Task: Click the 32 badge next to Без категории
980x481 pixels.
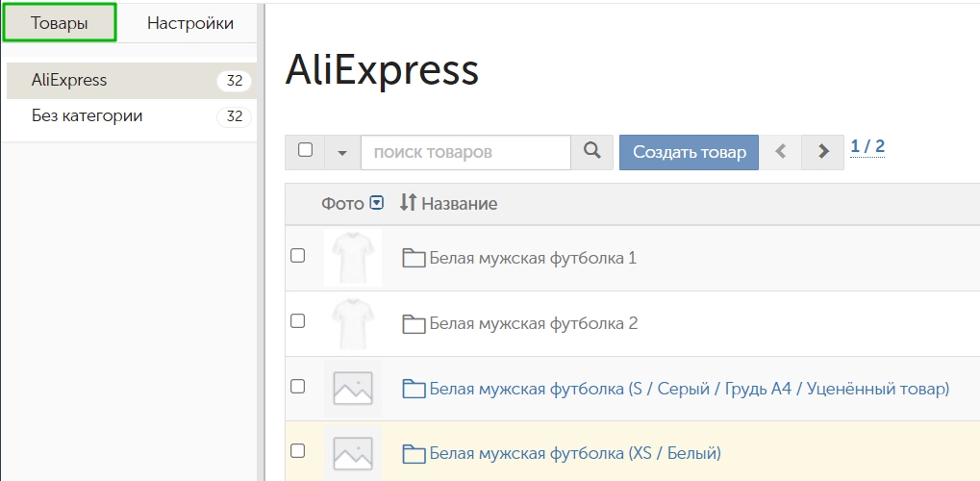Action: click(235, 117)
